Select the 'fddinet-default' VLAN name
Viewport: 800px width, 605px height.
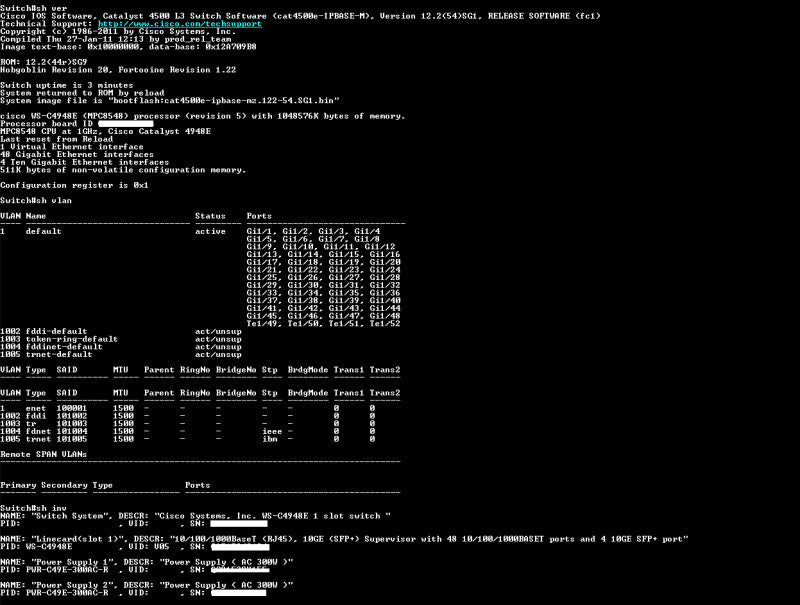click(x=64, y=347)
